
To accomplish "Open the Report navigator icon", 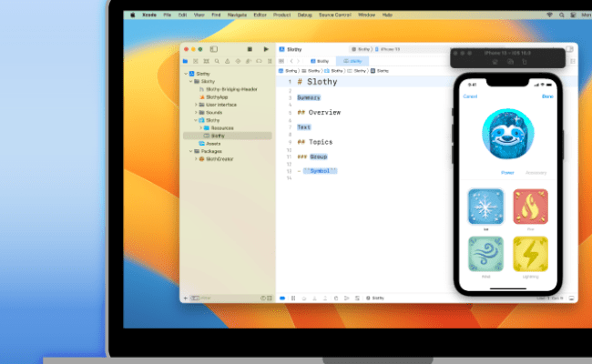I will 270,61.
